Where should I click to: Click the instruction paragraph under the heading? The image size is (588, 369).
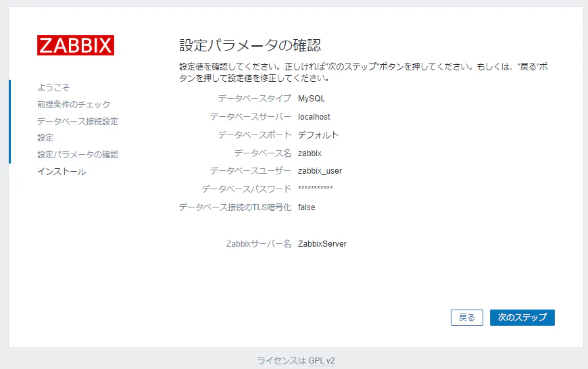tap(364, 72)
